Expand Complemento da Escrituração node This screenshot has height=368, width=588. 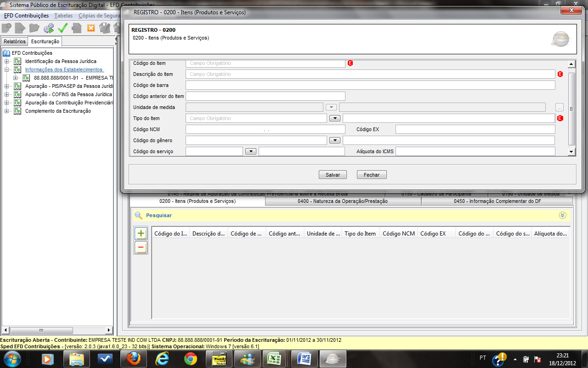coord(6,111)
